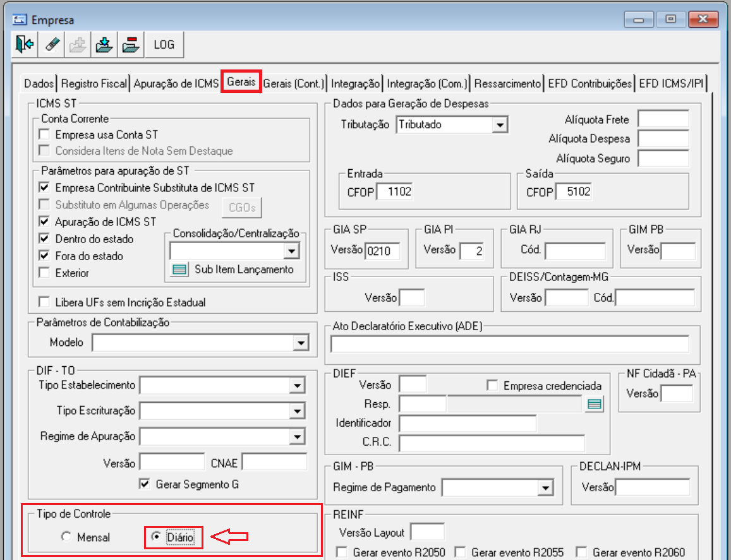Screen dimensions: 731x560
Task: Open the Regime de Apuração dropdown
Action: 298,437
